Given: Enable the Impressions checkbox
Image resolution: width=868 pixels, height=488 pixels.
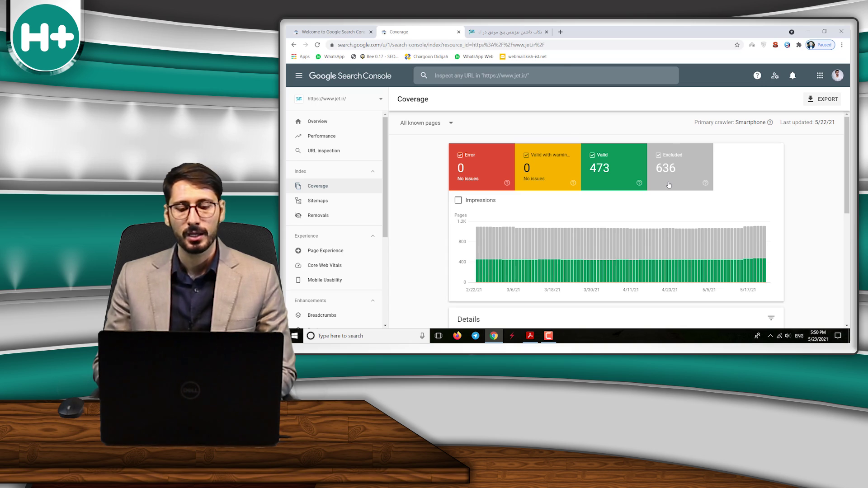Looking at the screenshot, I should coord(458,200).
